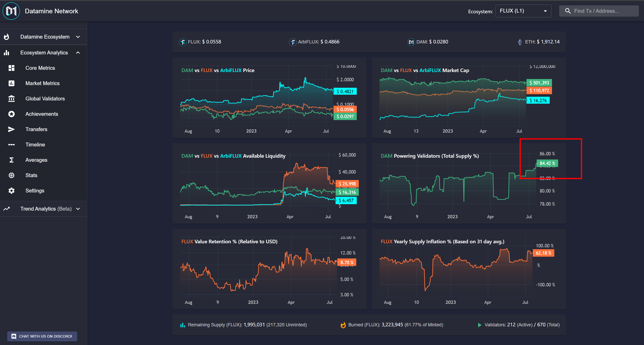The height and width of the screenshot is (345, 644).
Task: Click the ArbiFLUX token icon in price bar
Action: point(293,42)
